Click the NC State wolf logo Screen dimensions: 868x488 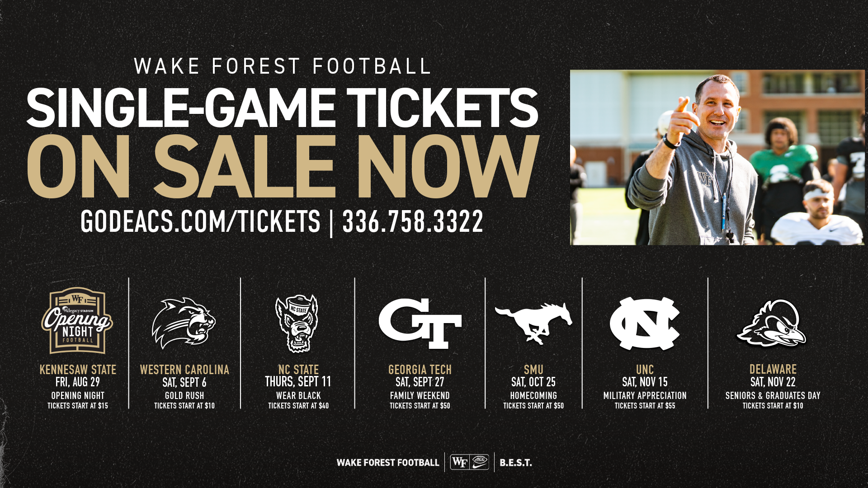pos(297,323)
